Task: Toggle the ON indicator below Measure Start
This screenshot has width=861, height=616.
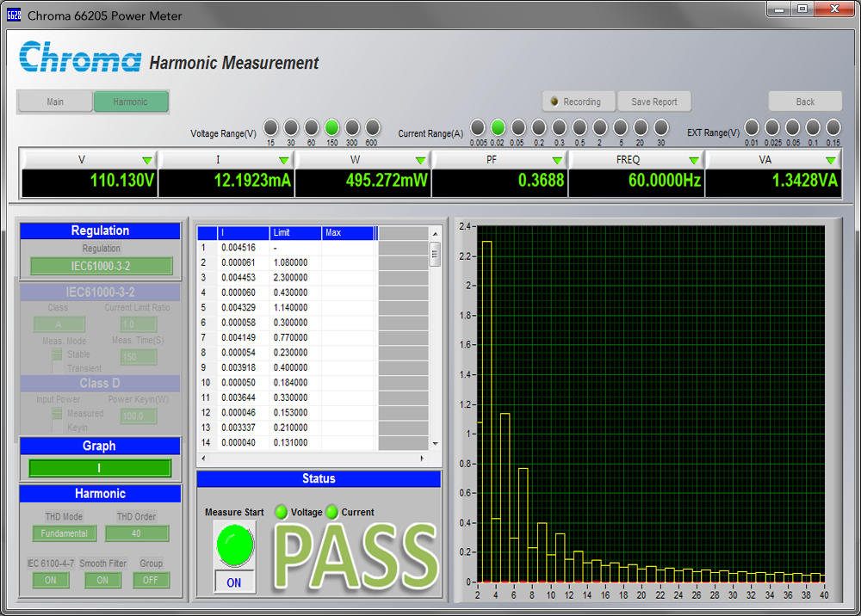Action: click(x=234, y=582)
